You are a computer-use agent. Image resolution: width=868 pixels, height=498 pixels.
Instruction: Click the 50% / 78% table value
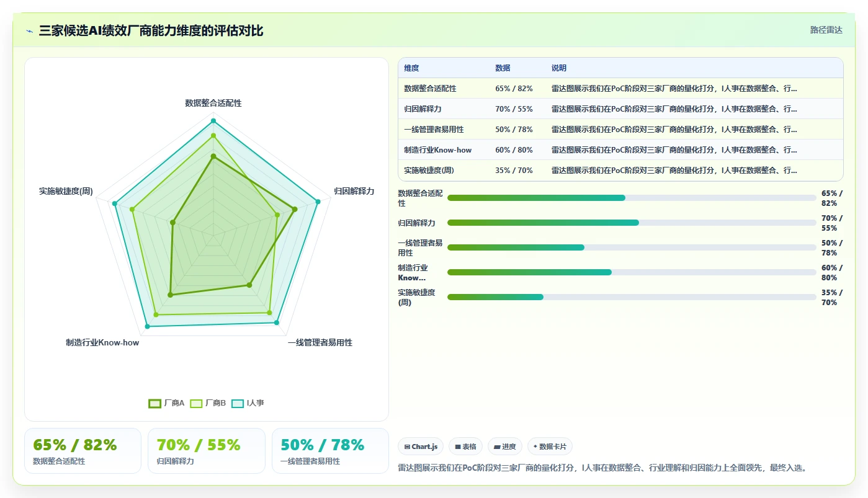pyautogui.click(x=514, y=130)
